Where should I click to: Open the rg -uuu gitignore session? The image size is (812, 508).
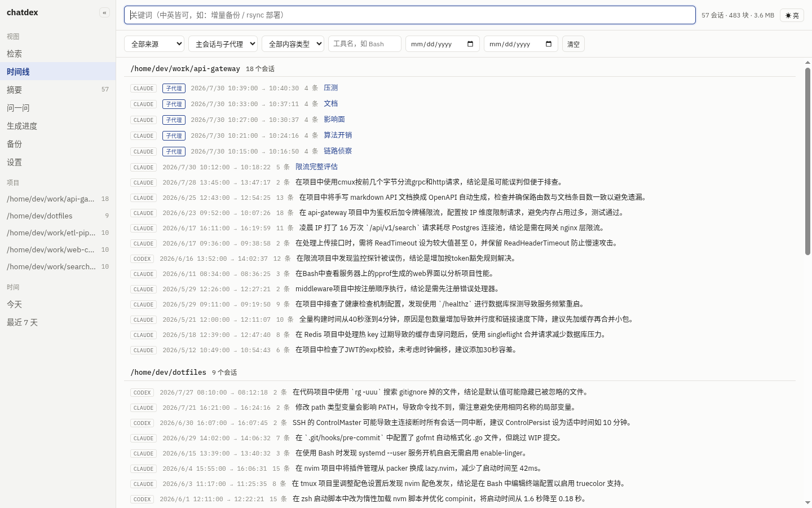[460, 392]
